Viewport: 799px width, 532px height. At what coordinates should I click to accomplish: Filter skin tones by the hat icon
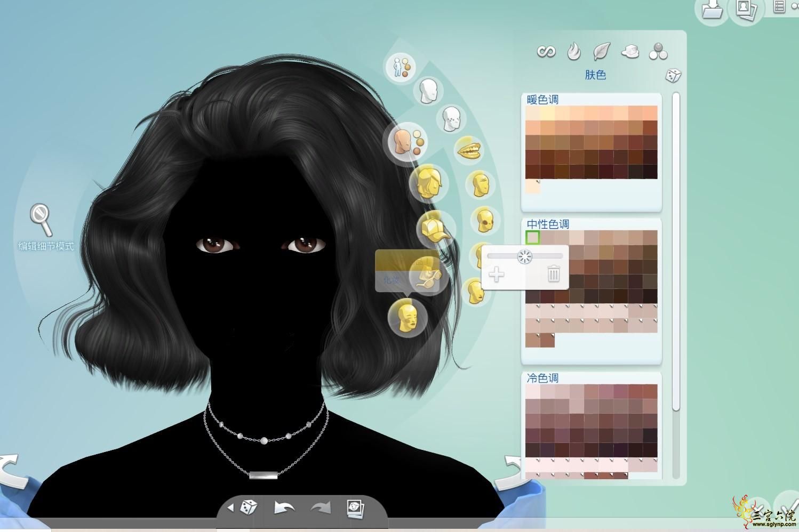[x=630, y=52]
